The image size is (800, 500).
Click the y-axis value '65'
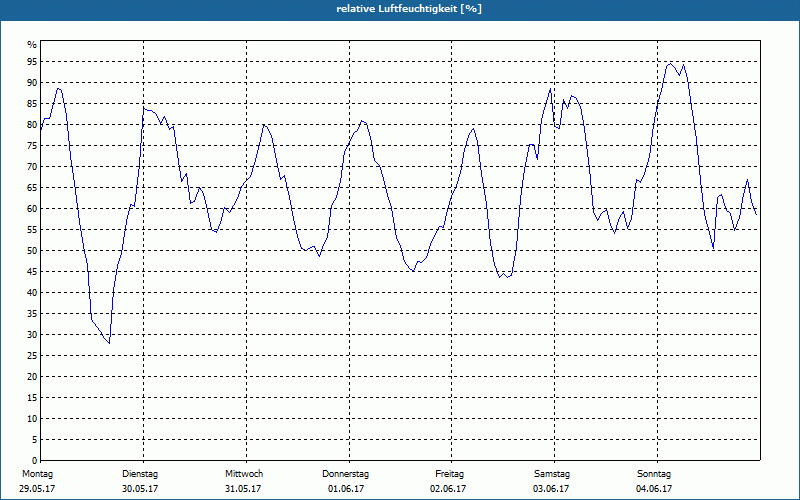coord(32,188)
